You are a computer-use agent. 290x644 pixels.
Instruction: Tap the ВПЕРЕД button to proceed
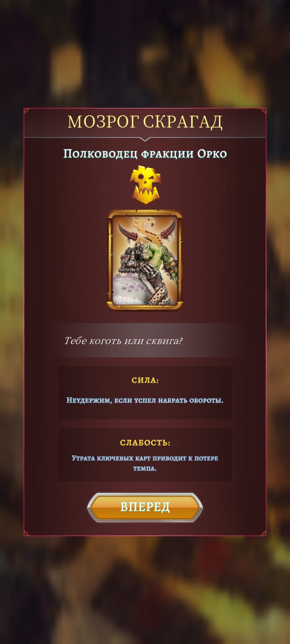click(x=145, y=507)
